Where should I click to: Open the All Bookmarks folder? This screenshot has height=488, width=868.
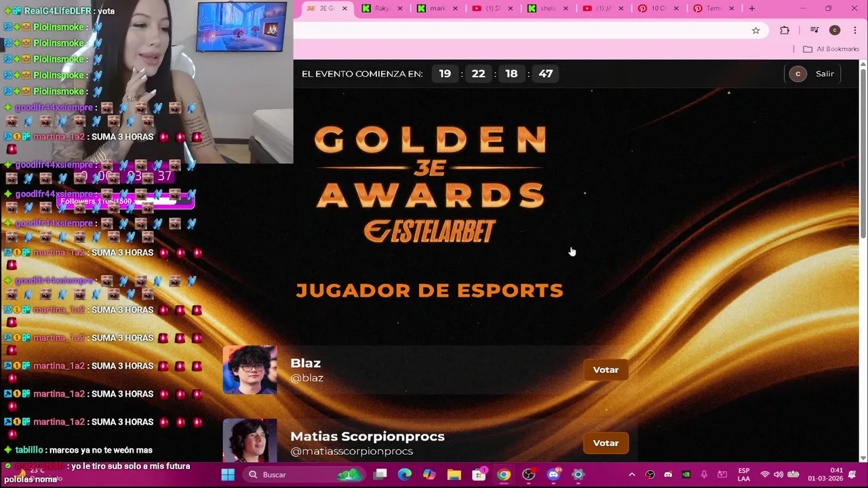point(831,49)
